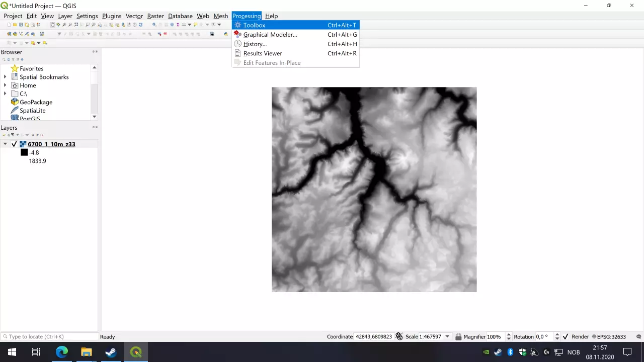Click the Refresh map canvas icon
Viewport: 644px width, 362px height.
pyautogui.click(x=140, y=25)
